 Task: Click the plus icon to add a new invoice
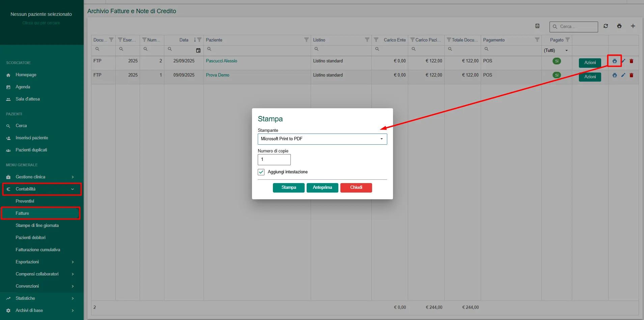(633, 26)
